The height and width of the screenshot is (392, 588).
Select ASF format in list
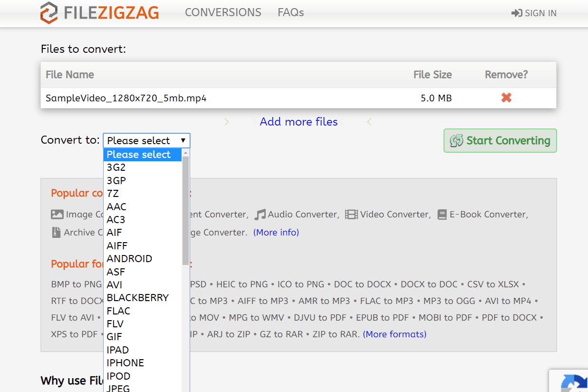(x=143, y=272)
